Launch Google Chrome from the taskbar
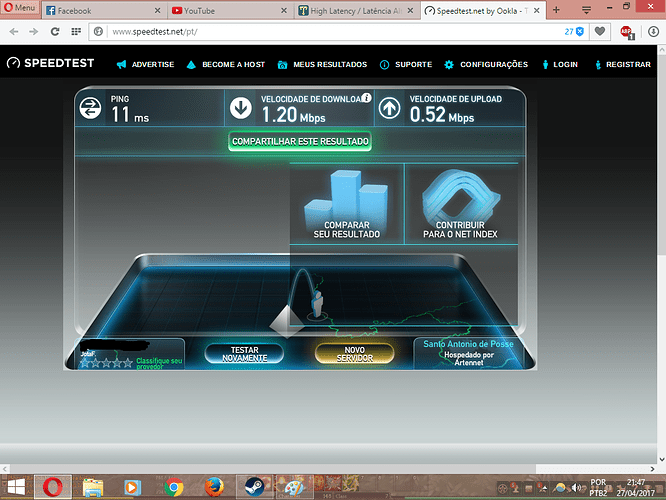Screen dimensions: 666x500 [x=175, y=487]
